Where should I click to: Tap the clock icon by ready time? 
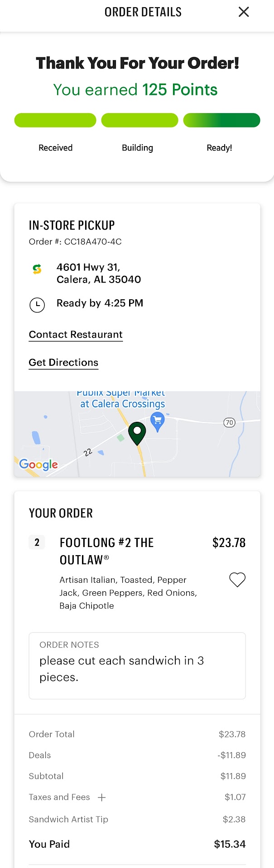coord(37,305)
